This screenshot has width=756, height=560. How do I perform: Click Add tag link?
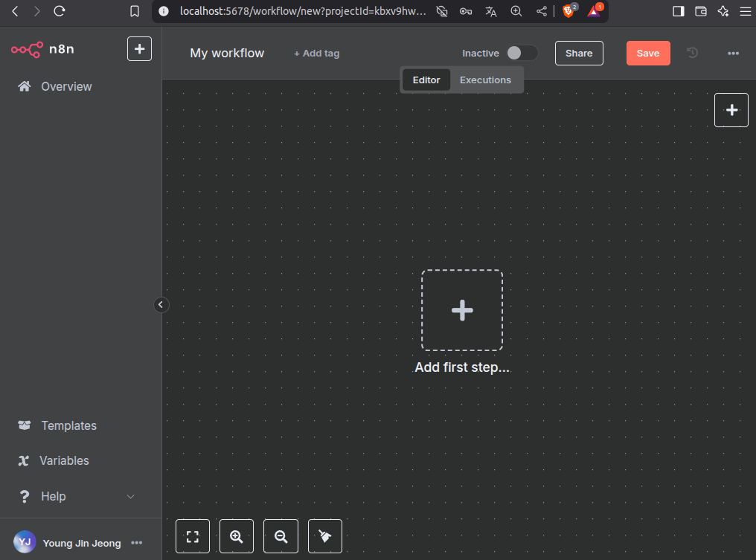pos(317,54)
